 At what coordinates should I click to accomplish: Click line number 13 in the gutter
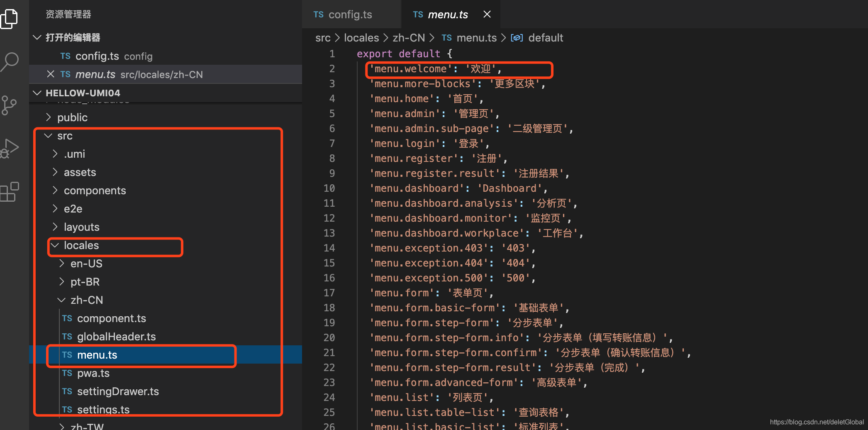(329, 233)
